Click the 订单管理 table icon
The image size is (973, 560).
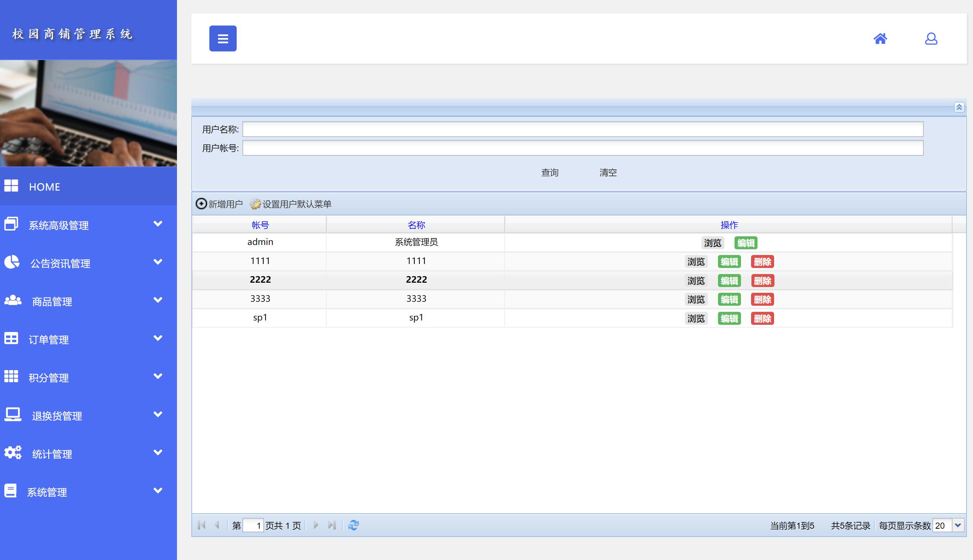point(11,338)
